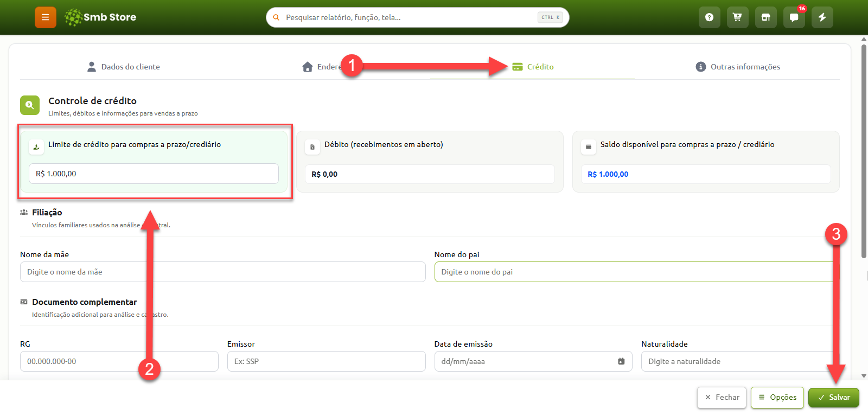Screen dimensions: 868x415
Task: Click the Filiação people icon
Action: 24,213
